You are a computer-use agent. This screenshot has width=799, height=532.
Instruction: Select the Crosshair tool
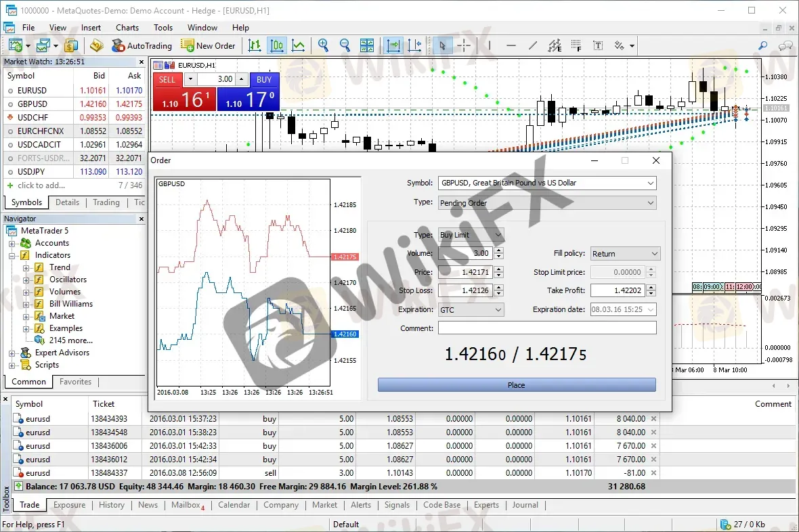(465, 45)
